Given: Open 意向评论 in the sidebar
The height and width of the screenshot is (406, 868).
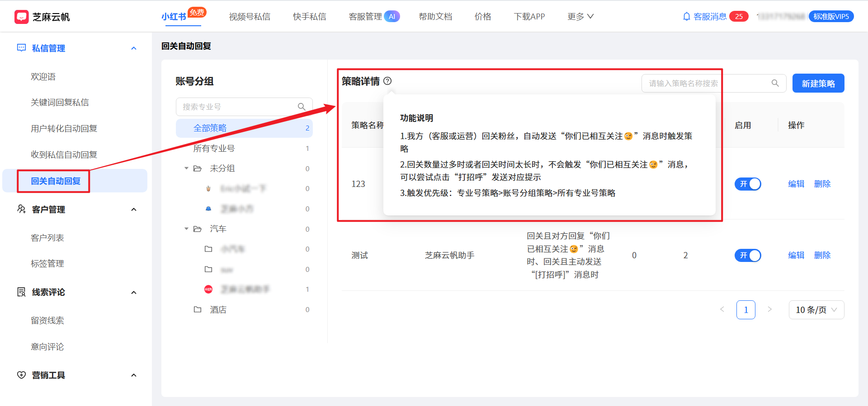Looking at the screenshot, I should tap(47, 347).
